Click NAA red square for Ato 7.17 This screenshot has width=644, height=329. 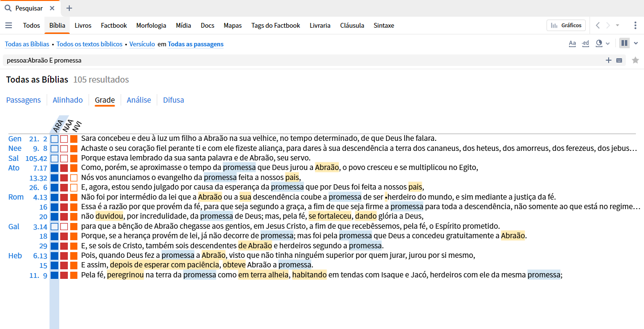[x=64, y=168]
